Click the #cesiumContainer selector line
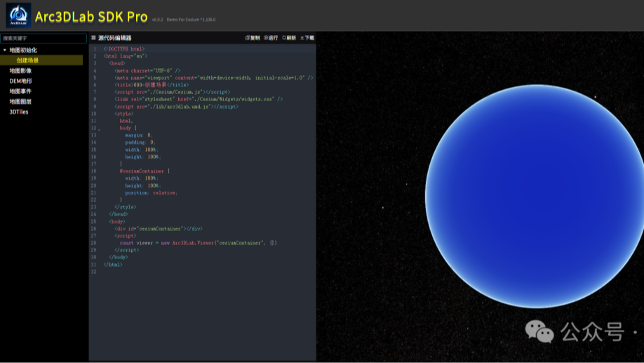The height and width of the screenshot is (363, 644). pyautogui.click(x=145, y=171)
